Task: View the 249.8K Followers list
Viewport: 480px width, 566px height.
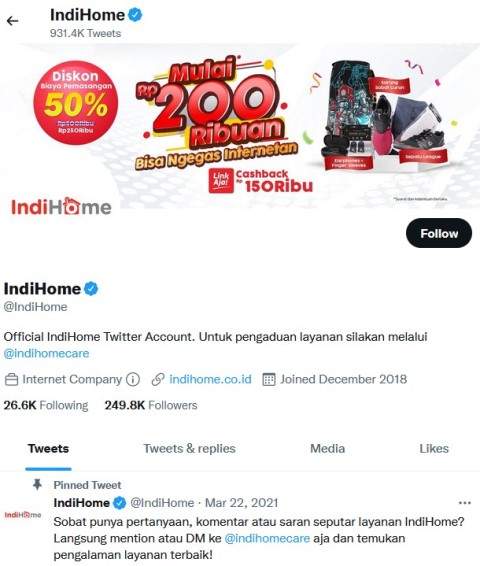Action: coord(151,405)
